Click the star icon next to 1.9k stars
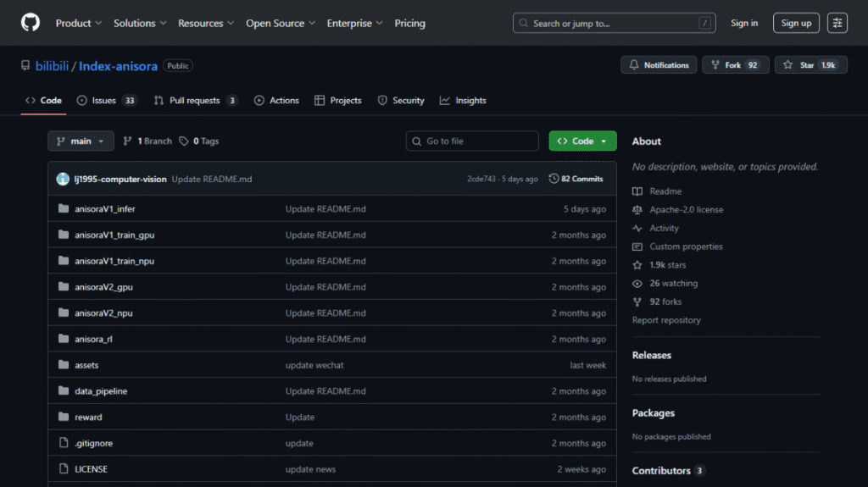868x487 pixels. tap(637, 265)
